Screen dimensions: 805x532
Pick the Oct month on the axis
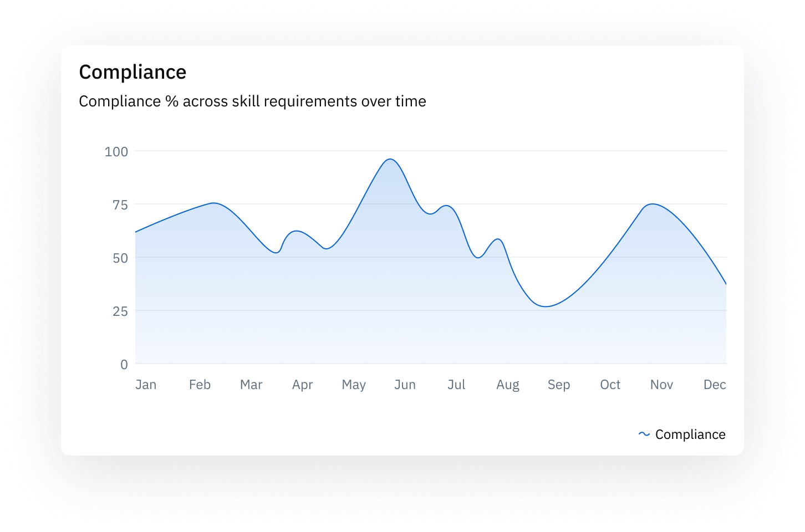(610, 385)
